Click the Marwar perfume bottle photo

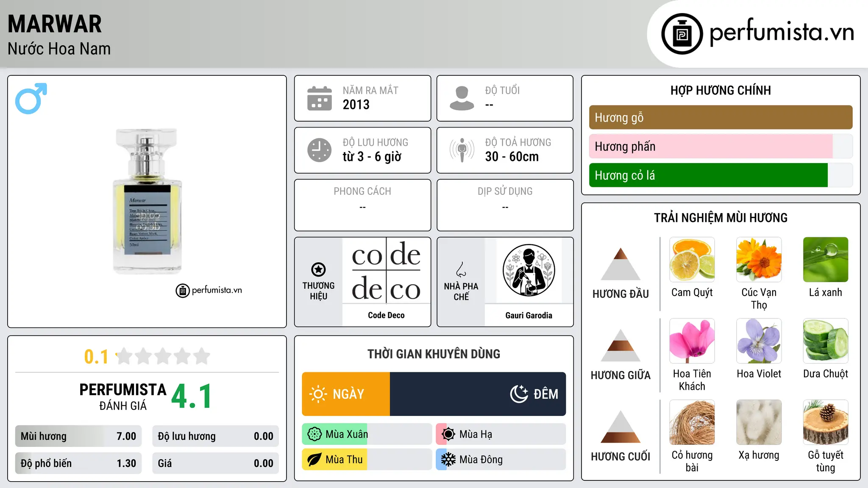[147, 201]
